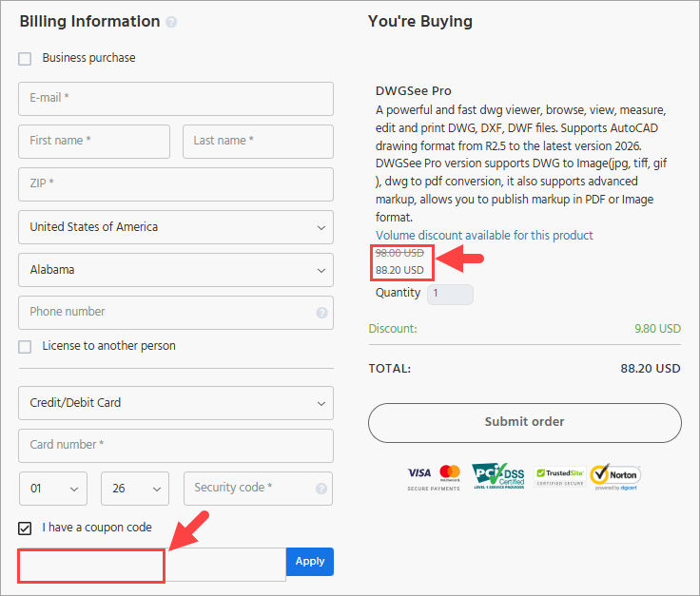
Task: Click the You're Buying heading
Action: [420, 22]
